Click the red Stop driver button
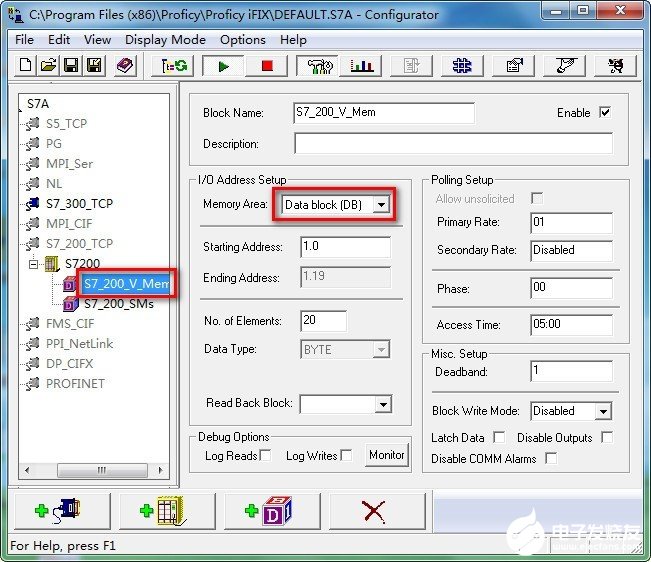This screenshot has width=651, height=562. (266, 66)
